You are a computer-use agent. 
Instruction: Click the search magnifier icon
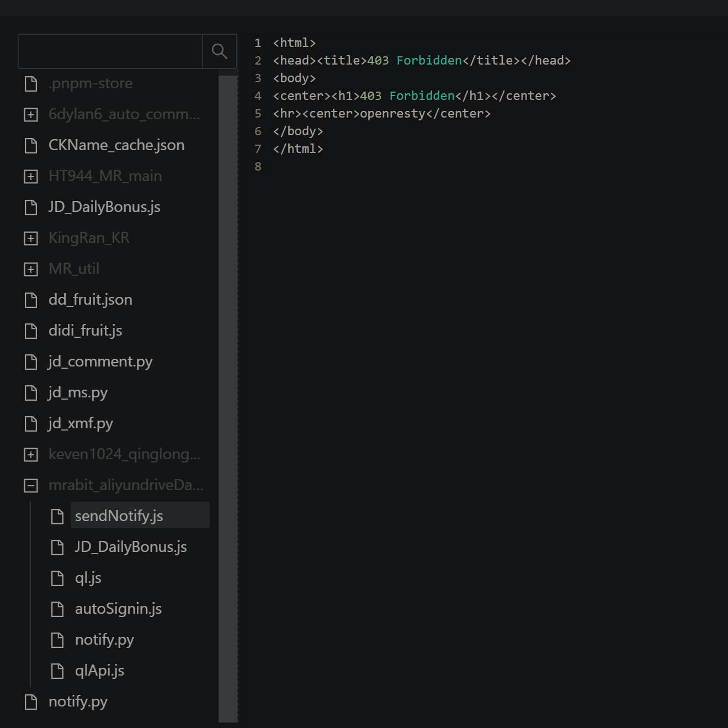[x=219, y=51]
